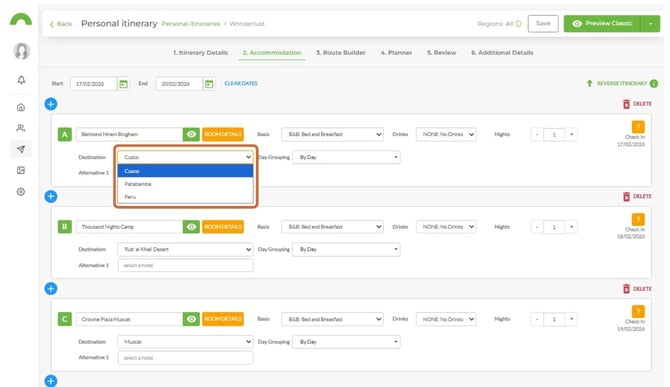Click Alternative 1 hotel field for leg B

(185, 265)
